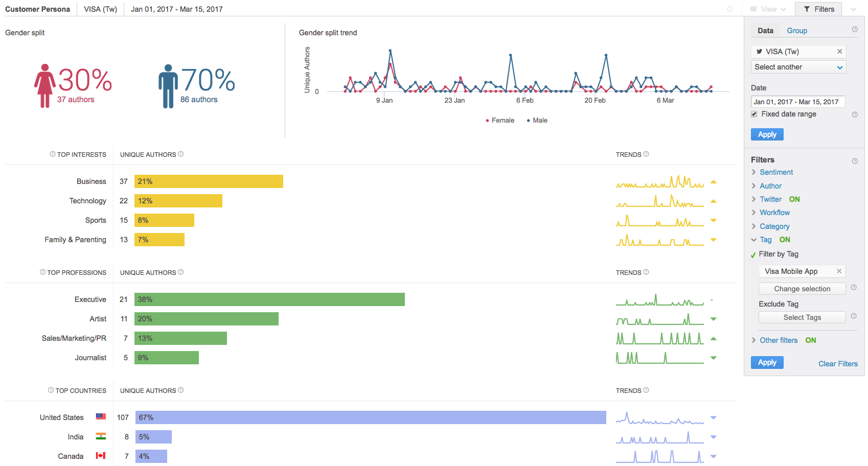Click Apply button under Filters
Screen dimensions: 868x466
click(x=767, y=362)
